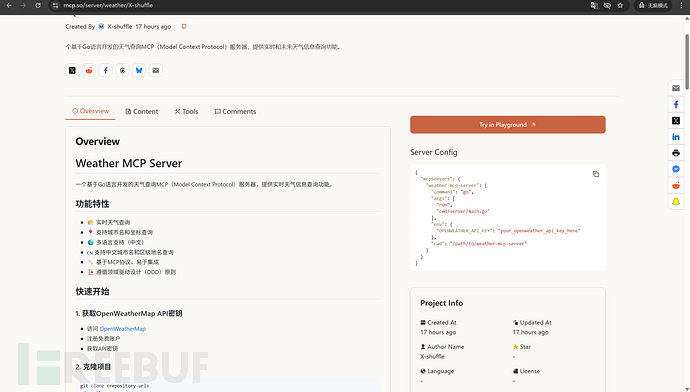Switch to the Overview tab

(x=91, y=111)
